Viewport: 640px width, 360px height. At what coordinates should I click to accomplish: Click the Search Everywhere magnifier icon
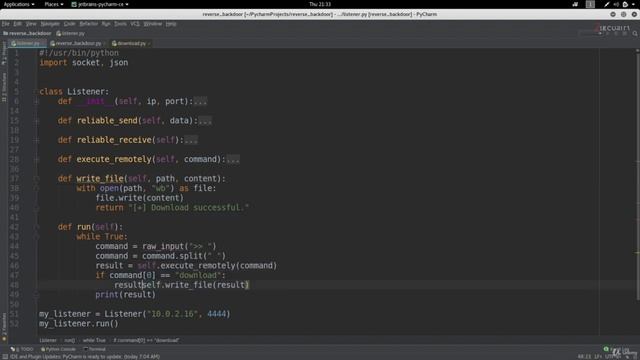point(635,33)
